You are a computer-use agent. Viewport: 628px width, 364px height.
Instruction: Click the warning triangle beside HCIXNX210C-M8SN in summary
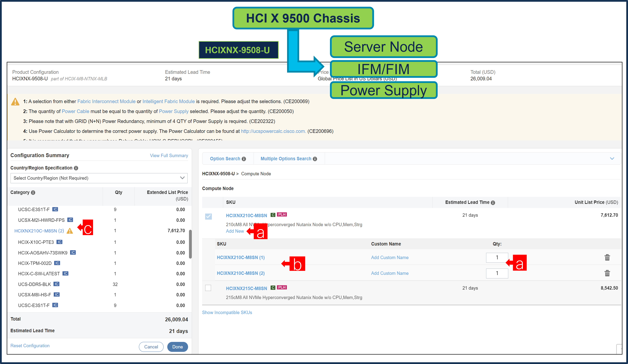(70, 231)
